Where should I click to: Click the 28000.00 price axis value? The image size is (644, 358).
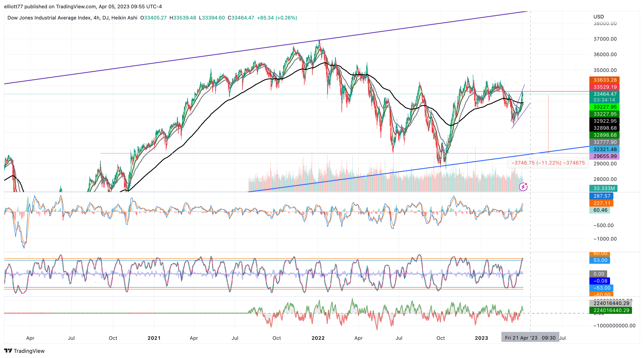tap(605, 179)
